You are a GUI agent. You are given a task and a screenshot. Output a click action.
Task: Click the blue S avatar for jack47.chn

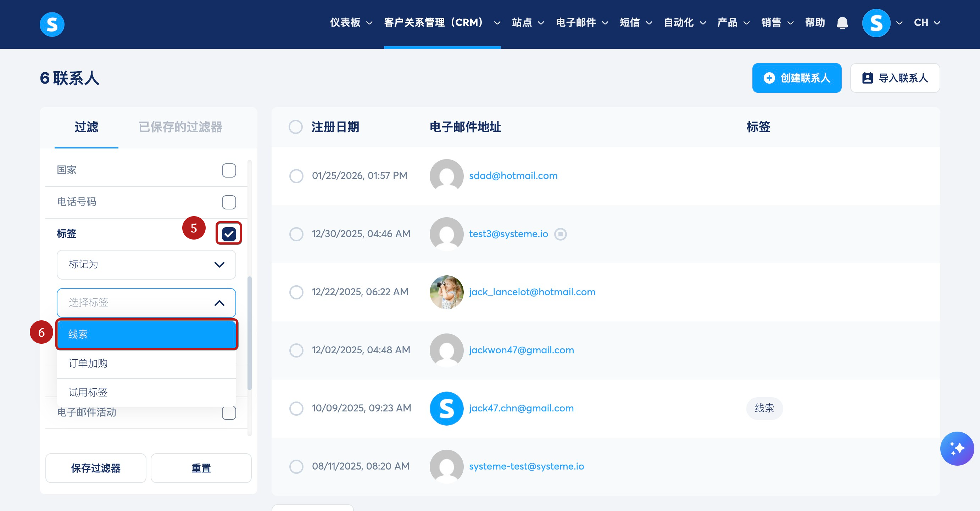(446, 408)
